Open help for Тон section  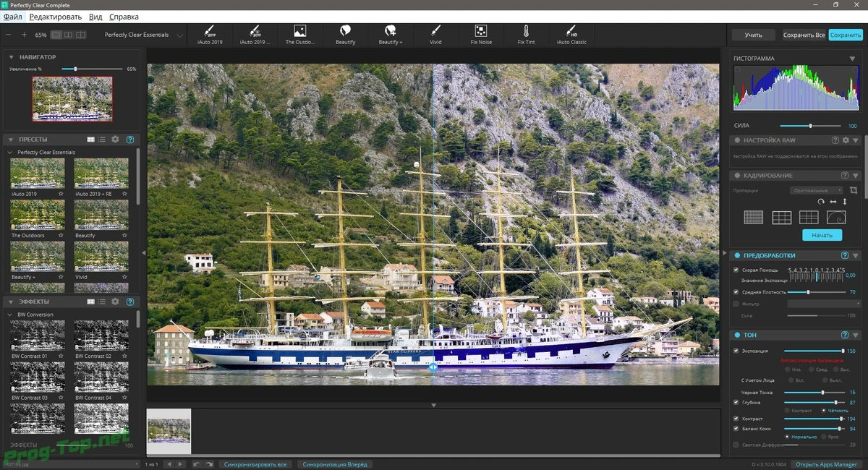(x=844, y=335)
